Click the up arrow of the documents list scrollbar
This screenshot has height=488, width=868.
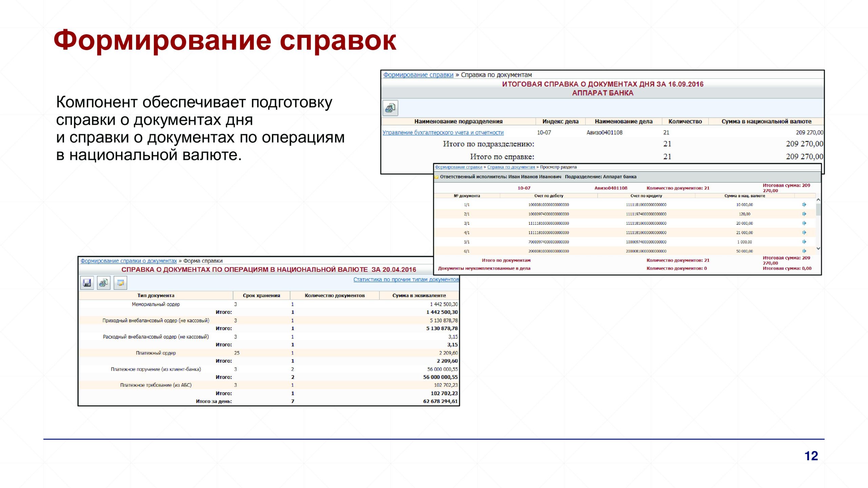[818, 200]
